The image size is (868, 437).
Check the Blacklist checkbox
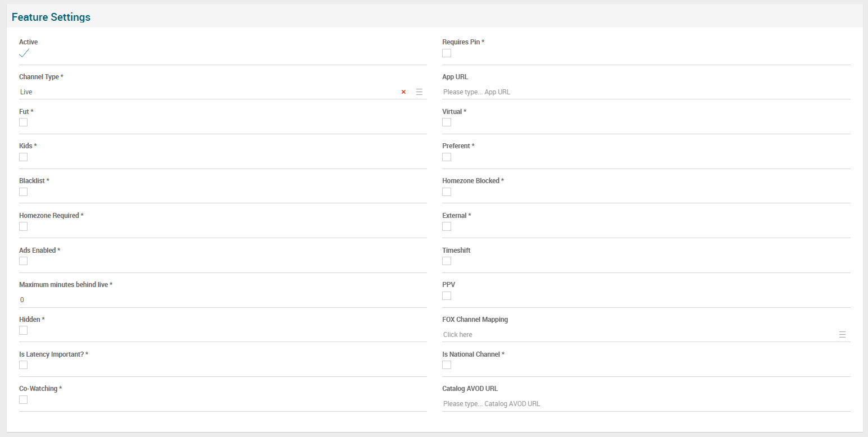click(24, 192)
